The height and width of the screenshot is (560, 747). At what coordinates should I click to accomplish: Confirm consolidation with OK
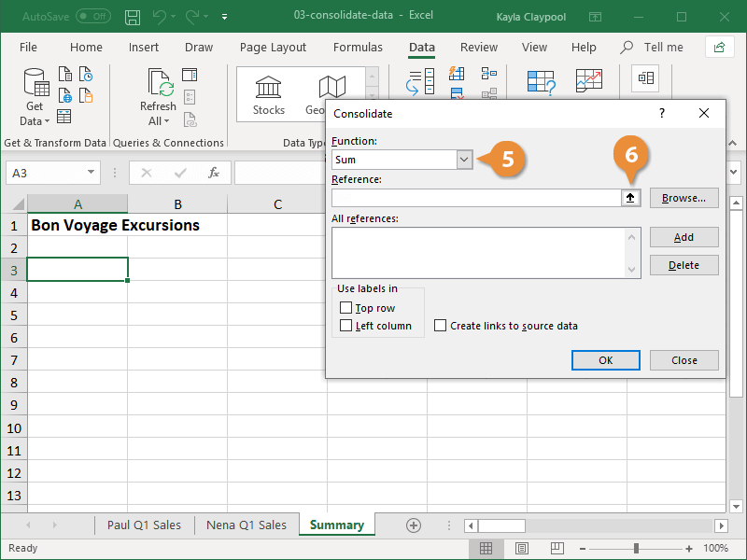605,359
